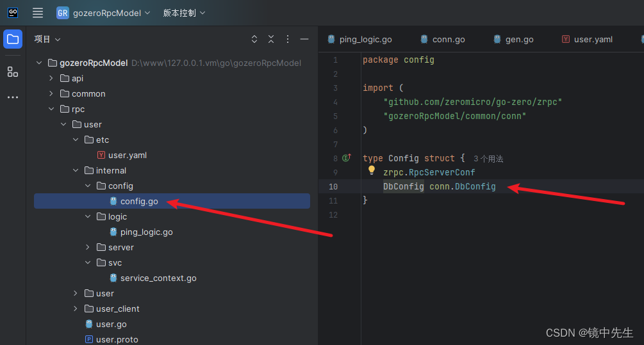Hide the project panel with minimize dash

(x=304, y=40)
